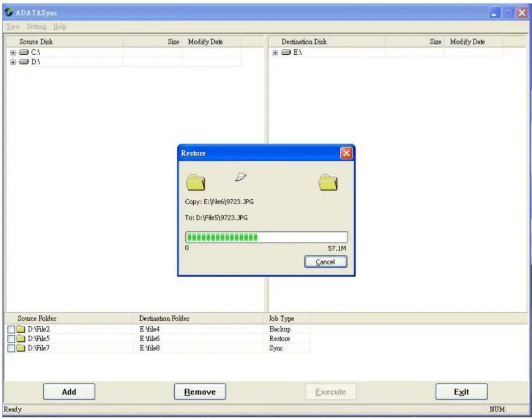Click the source folder icon in Restore dialog

[195, 182]
